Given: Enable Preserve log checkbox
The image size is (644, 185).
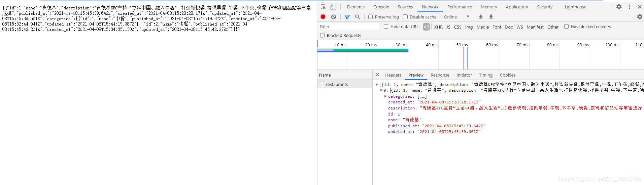Looking at the screenshot, I should [x=370, y=17].
